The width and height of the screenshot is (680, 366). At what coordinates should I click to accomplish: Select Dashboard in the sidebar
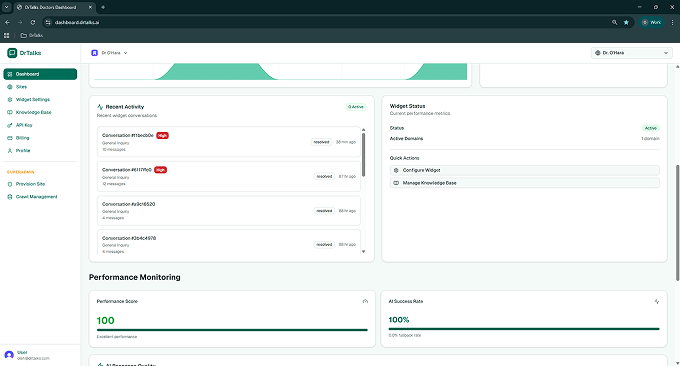(x=40, y=74)
